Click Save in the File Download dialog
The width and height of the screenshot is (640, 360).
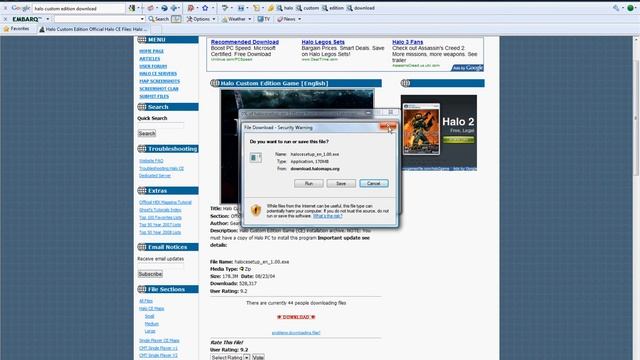(341, 184)
